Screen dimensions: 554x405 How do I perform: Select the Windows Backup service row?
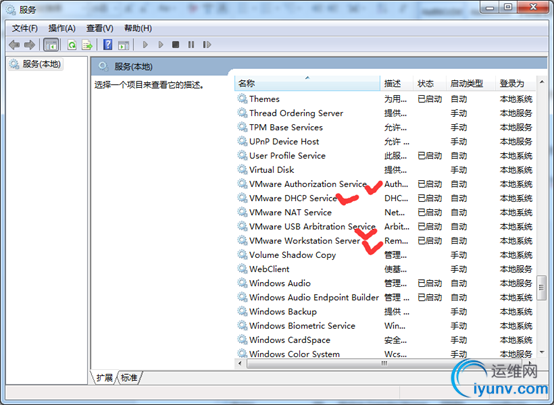click(385, 312)
